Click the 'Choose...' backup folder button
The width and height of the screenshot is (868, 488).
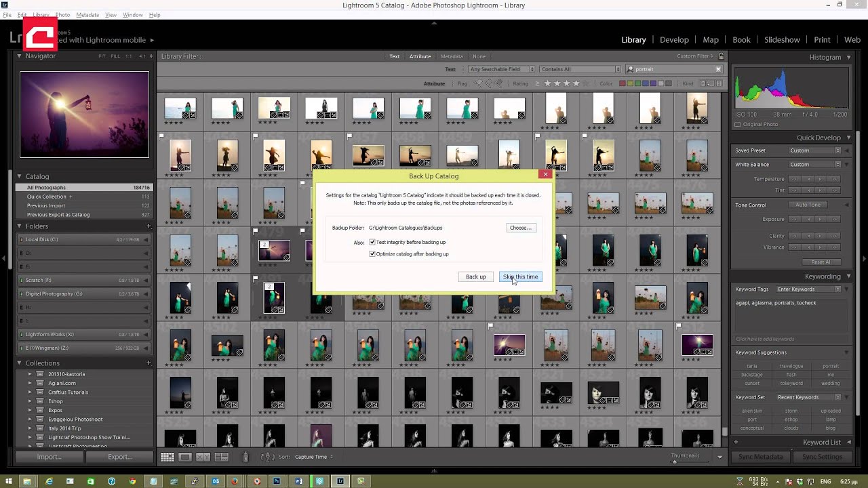coord(520,228)
